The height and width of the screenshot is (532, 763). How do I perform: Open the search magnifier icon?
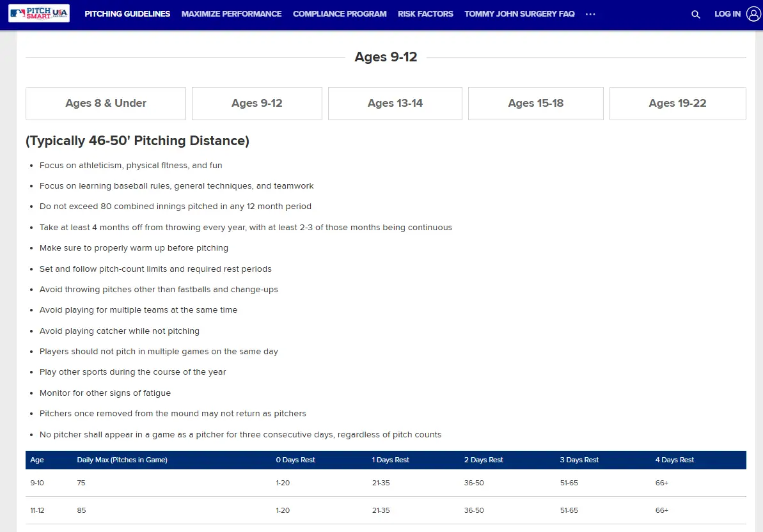coord(696,15)
